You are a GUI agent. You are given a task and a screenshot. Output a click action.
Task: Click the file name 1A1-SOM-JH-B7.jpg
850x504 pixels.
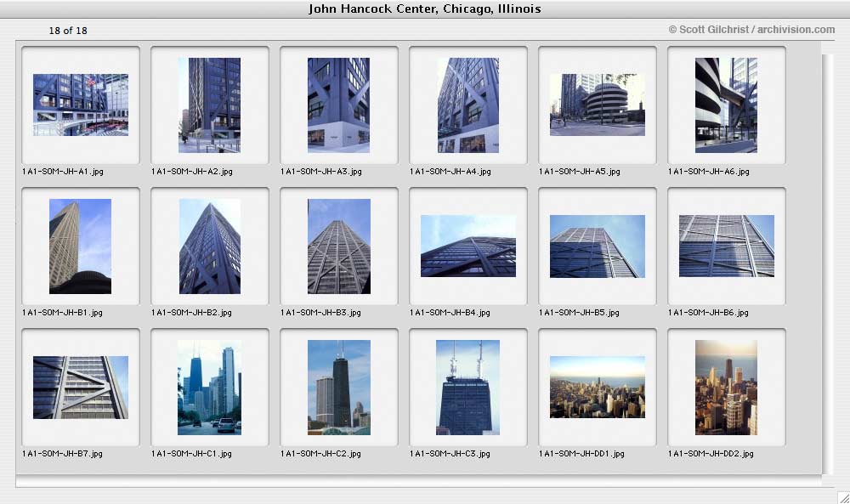pyautogui.click(x=62, y=454)
